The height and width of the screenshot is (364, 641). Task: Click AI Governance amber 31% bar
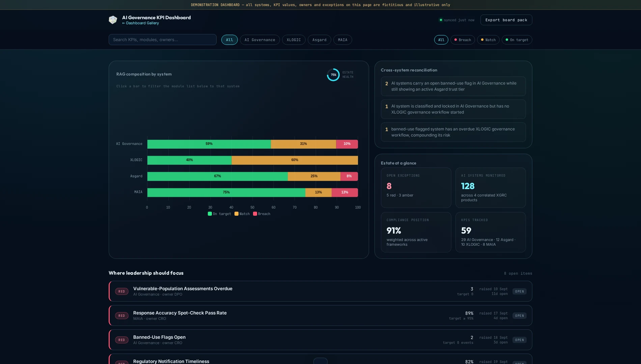[x=303, y=144]
